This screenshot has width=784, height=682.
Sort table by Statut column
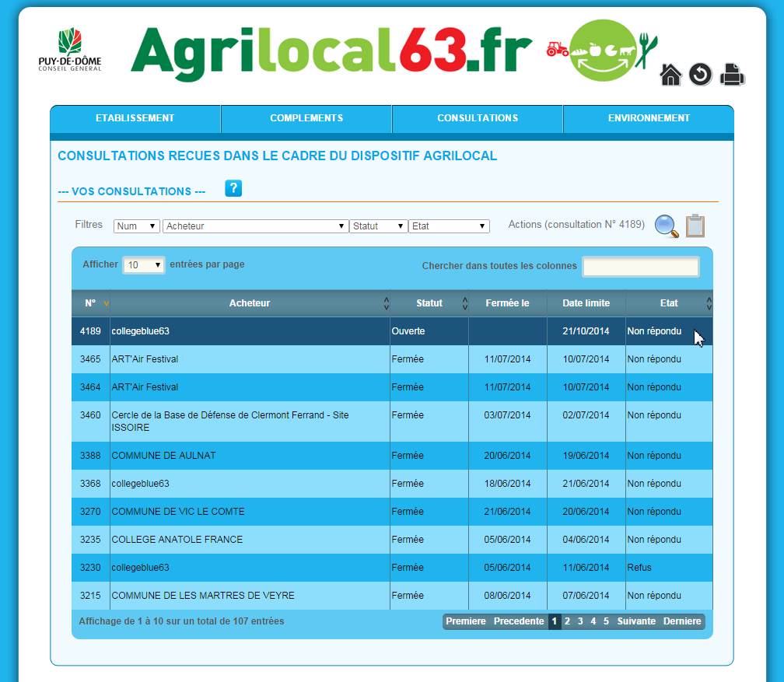click(429, 303)
